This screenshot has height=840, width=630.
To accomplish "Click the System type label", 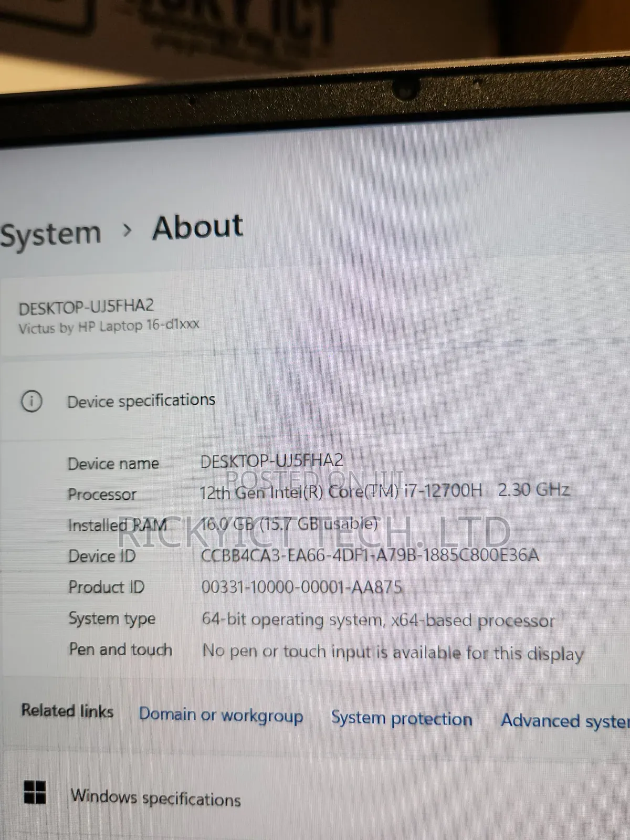I will pyautogui.click(x=112, y=619).
